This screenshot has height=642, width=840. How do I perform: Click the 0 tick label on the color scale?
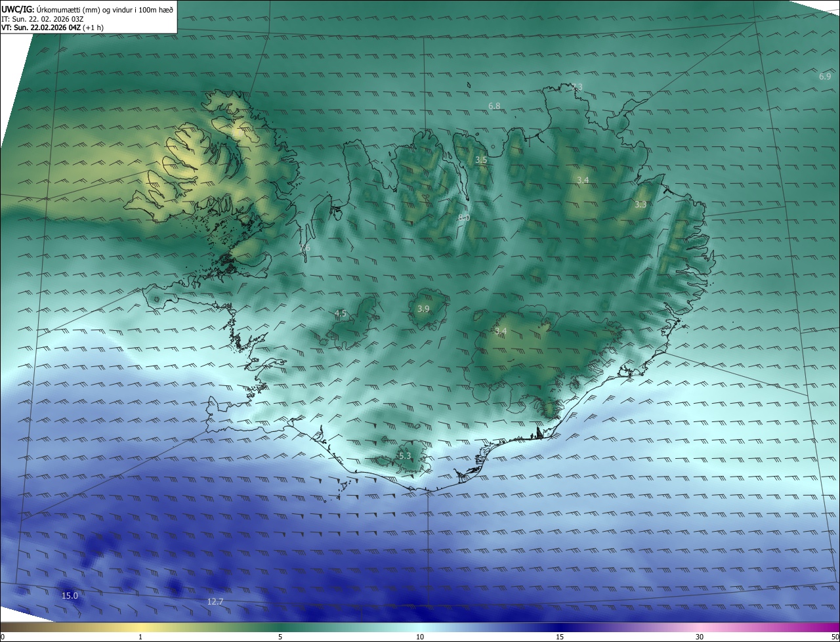3,637
